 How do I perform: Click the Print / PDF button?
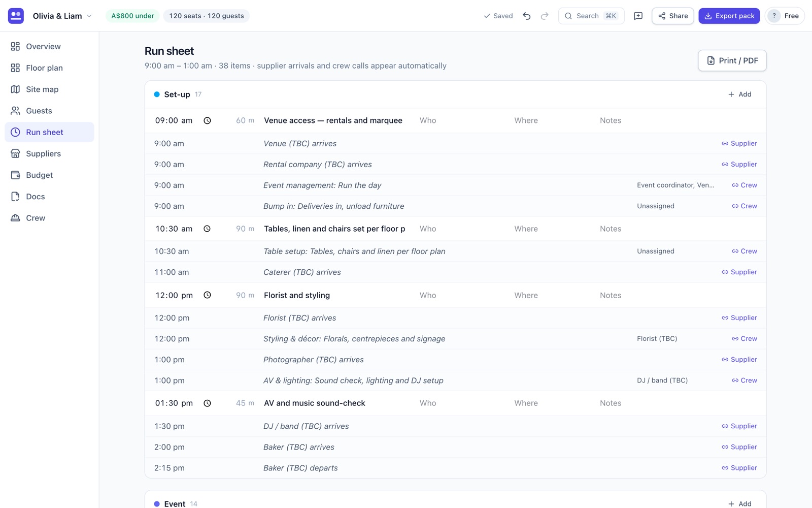coord(732,60)
